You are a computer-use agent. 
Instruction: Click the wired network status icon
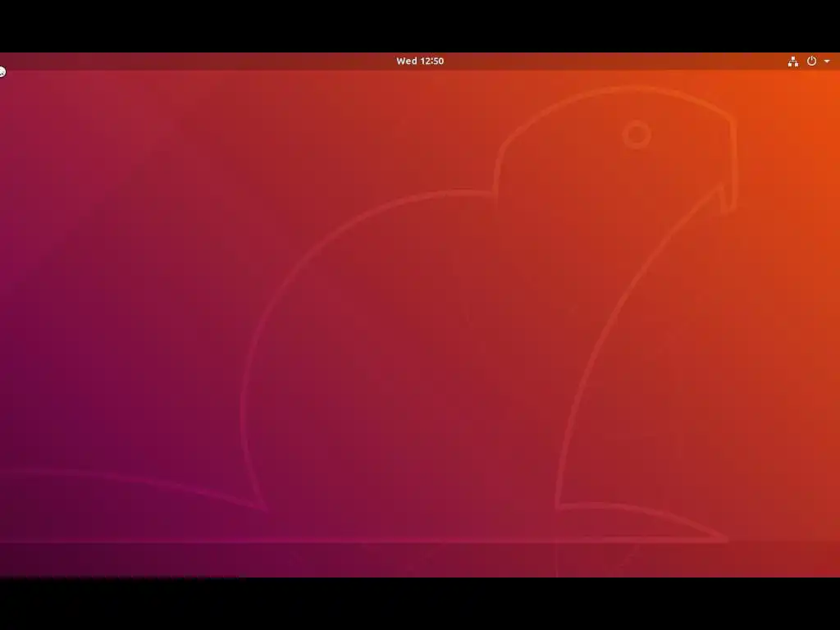click(793, 62)
